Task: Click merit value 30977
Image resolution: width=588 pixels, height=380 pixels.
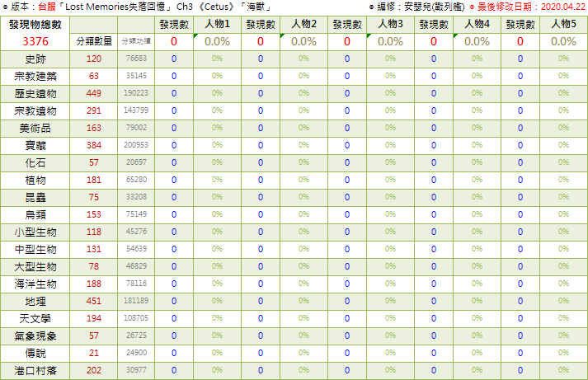Action: click(136, 370)
